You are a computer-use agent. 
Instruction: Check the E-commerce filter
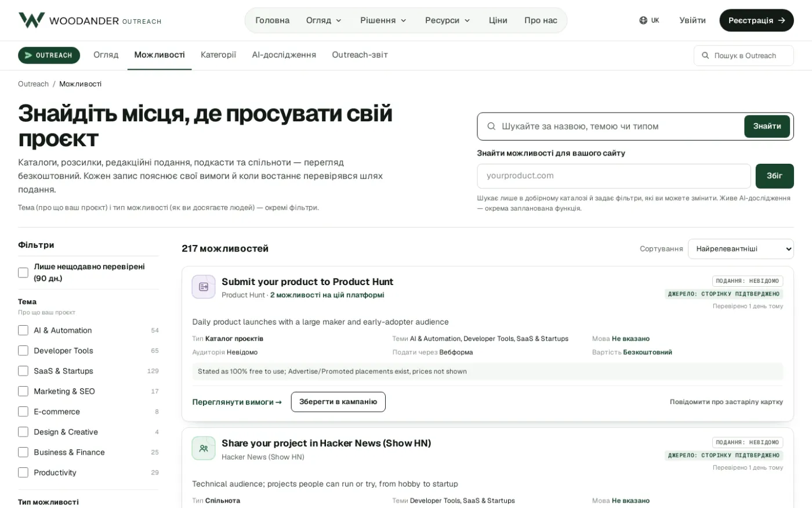click(23, 412)
